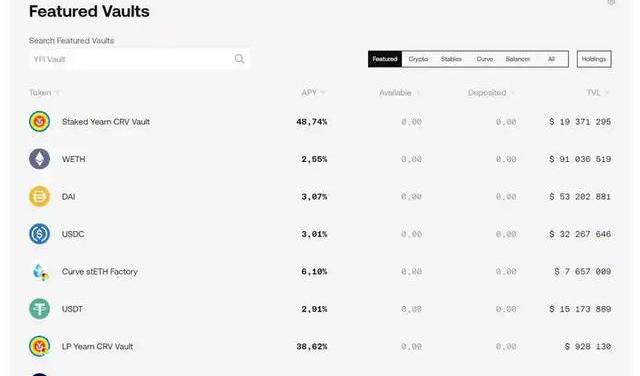Screen dimensions: 640x376
Task: Sort vaults by APY column
Action: 313,93
